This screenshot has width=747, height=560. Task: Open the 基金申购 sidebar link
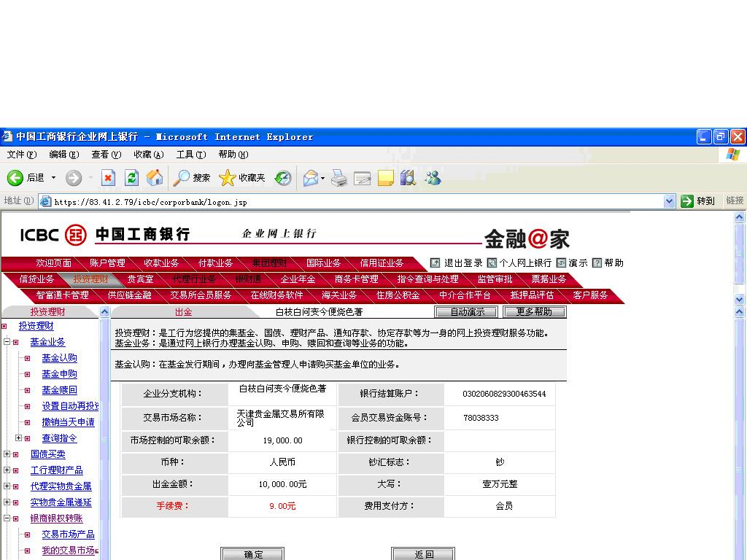59,374
